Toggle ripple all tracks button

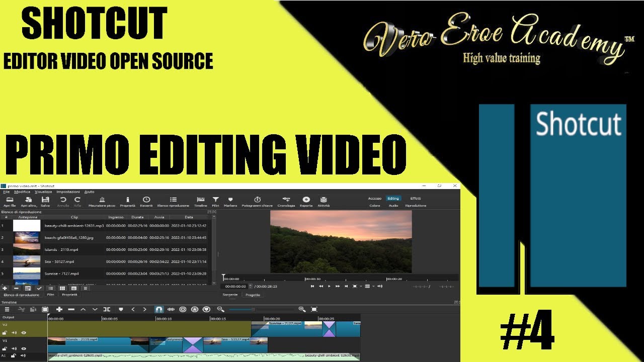(x=195, y=309)
